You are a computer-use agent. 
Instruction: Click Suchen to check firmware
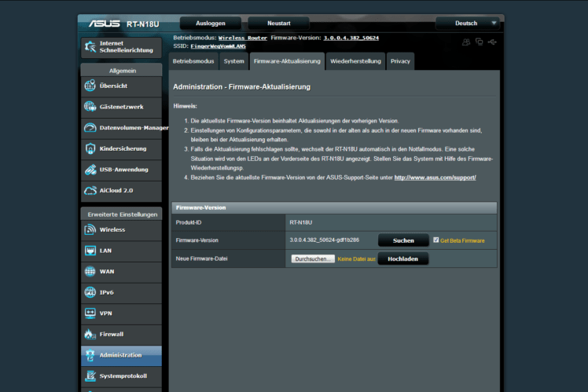click(x=403, y=240)
